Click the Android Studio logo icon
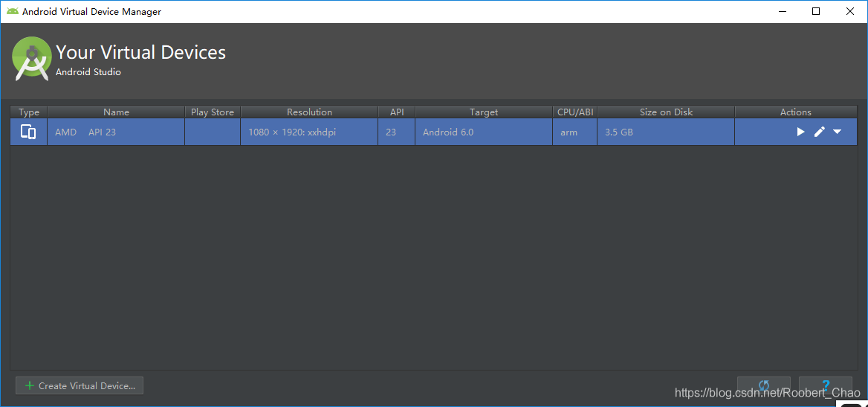The width and height of the screenshot is (868, 407). coord(31,59)
